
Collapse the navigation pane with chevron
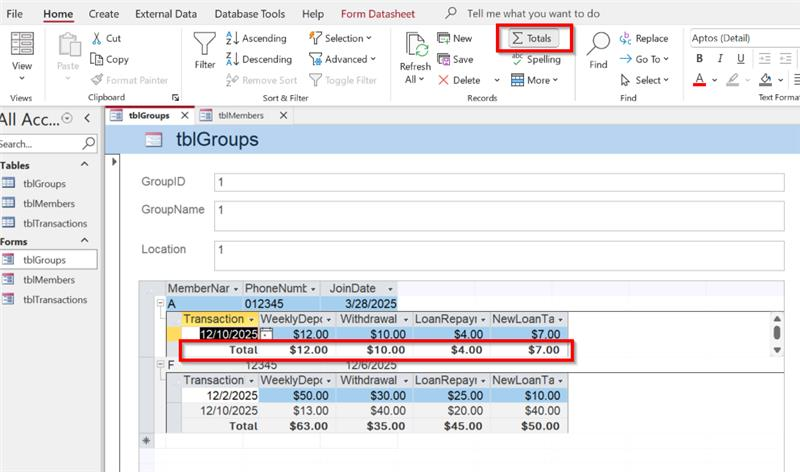[87, 118]
